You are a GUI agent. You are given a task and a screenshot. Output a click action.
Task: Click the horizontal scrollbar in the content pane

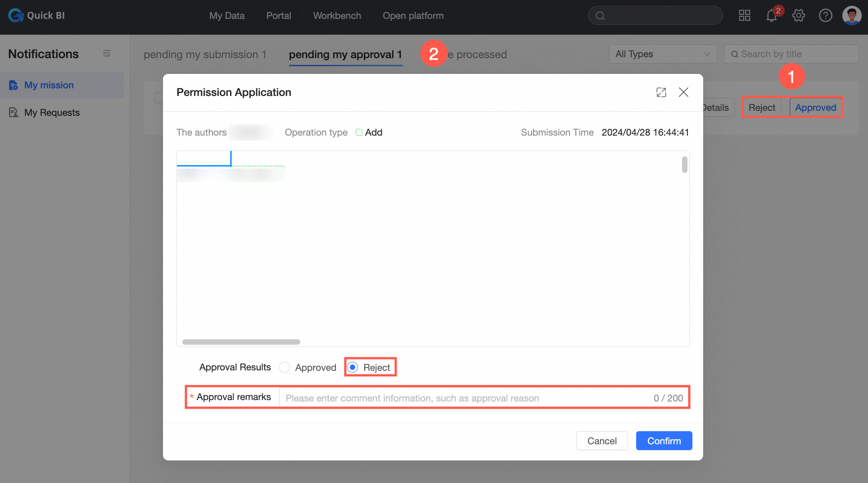[241, 342]
